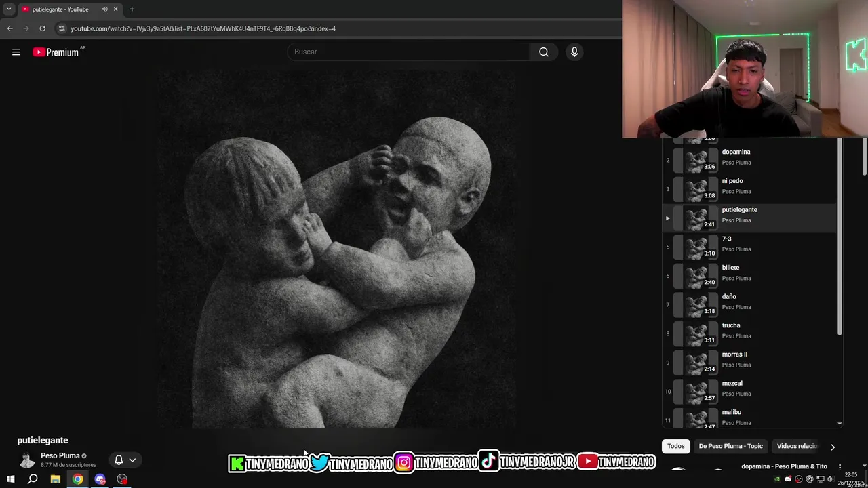Open options menu for dopamina suggestion
Viewport: 868px width, 488px height.
click(x=840, y=466)
